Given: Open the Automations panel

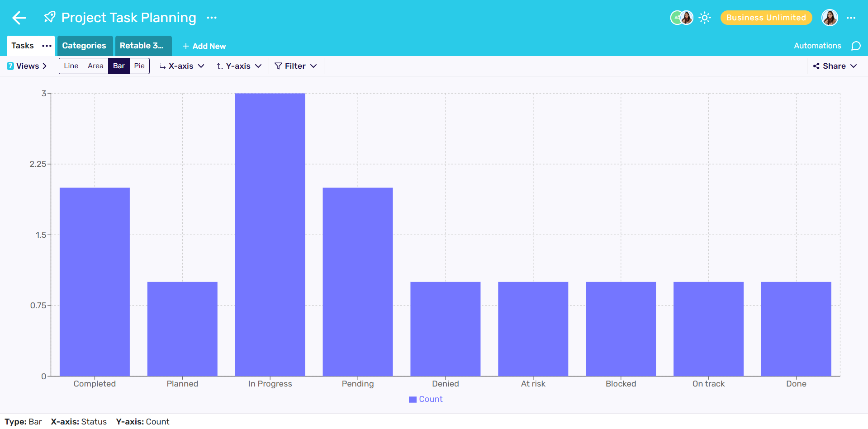Looking at the screenshot, I should (817, 46).
